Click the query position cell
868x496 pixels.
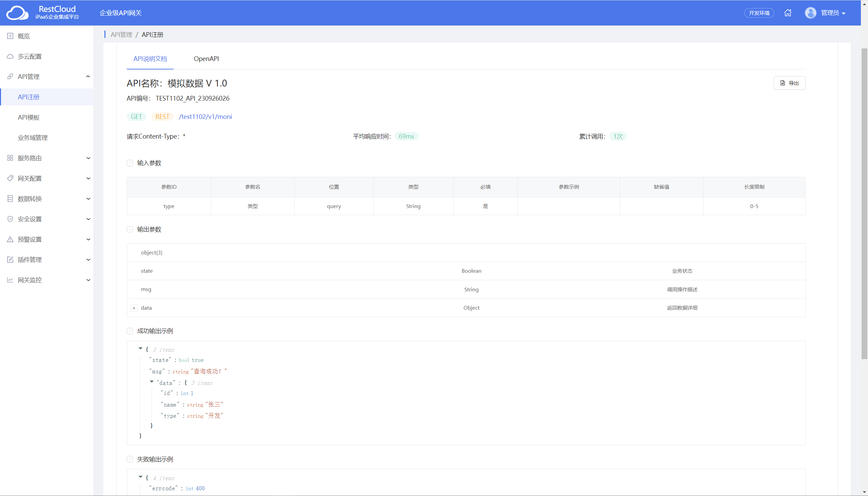tap(334, 206)
